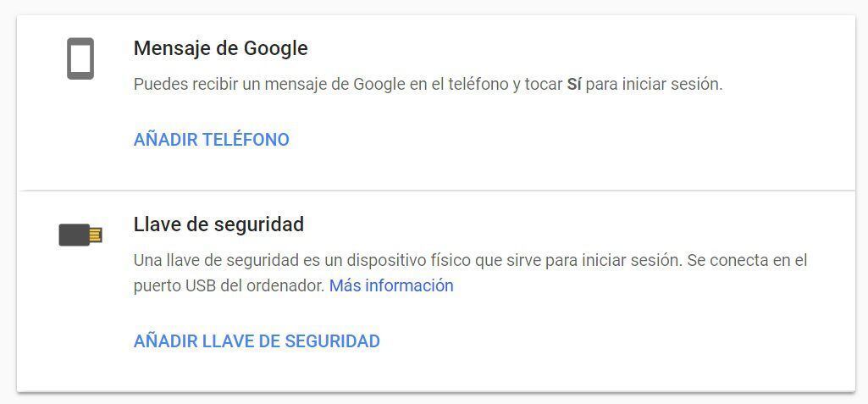Click the USB security key icon

pyautogui.click(x=80, y=235)
